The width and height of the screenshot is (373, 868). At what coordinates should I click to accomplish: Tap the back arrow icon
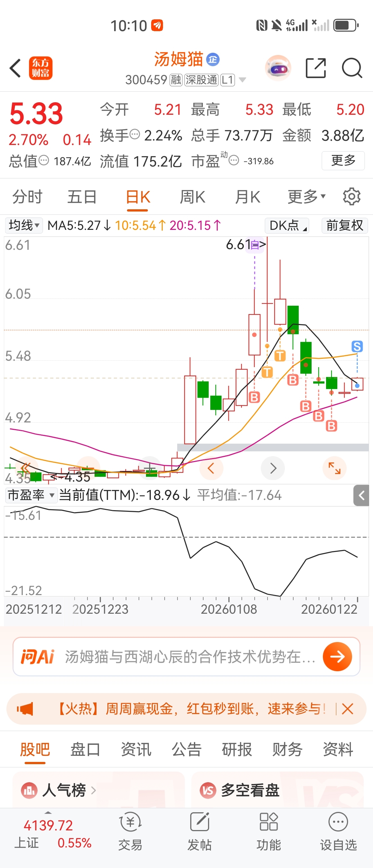(x=15, y=68)
